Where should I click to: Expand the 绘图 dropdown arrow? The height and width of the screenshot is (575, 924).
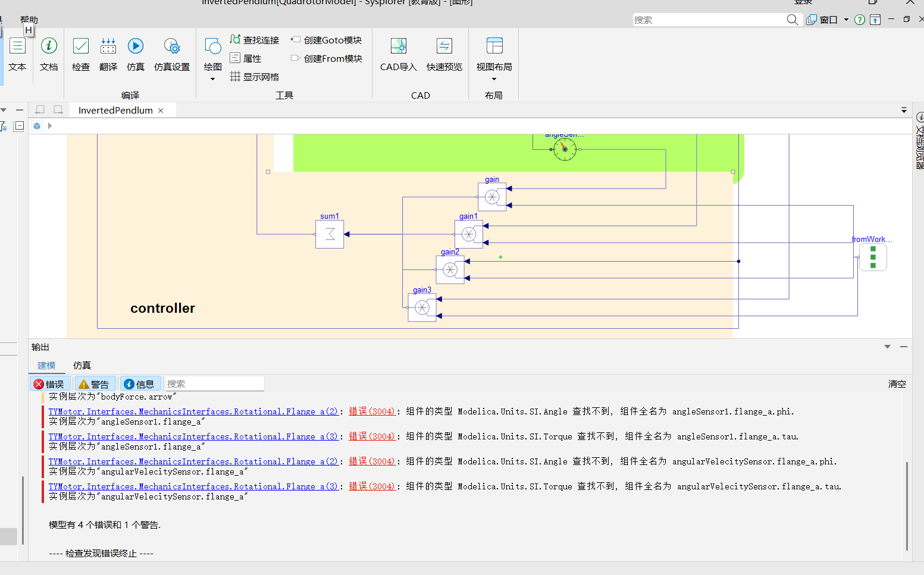[212, 79]
